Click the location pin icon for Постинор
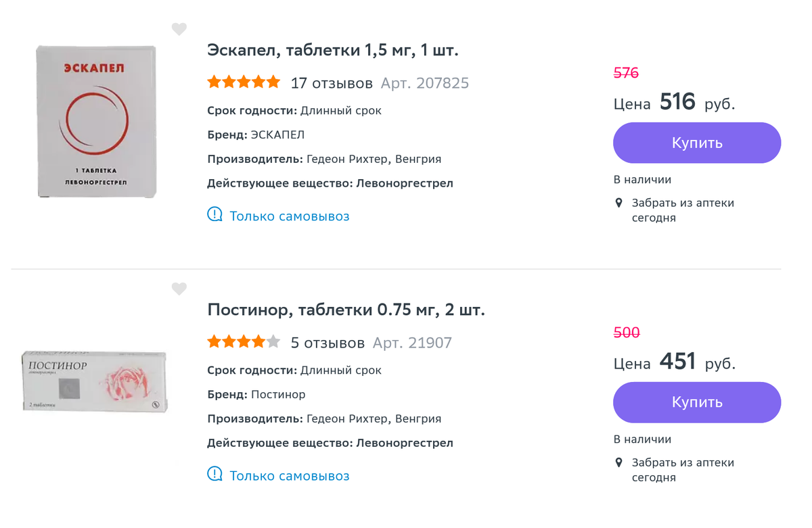812x528 pixels. tap(618, 462)
